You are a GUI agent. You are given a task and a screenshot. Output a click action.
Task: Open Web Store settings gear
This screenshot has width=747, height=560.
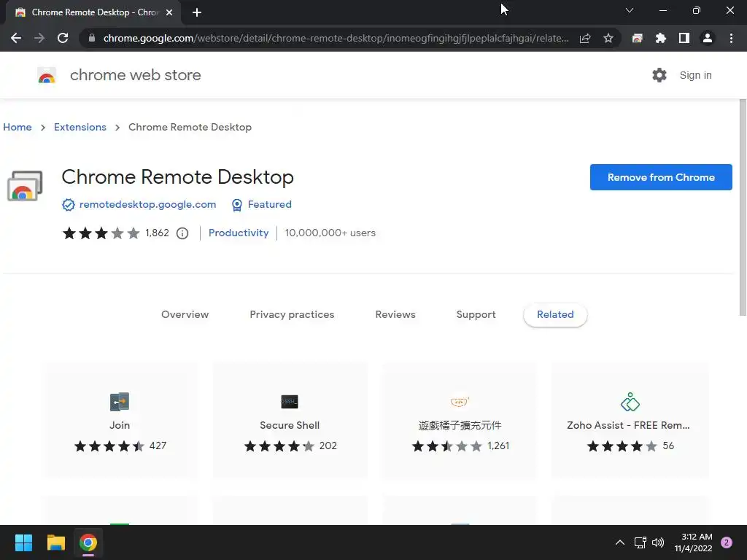coord(659,75)
